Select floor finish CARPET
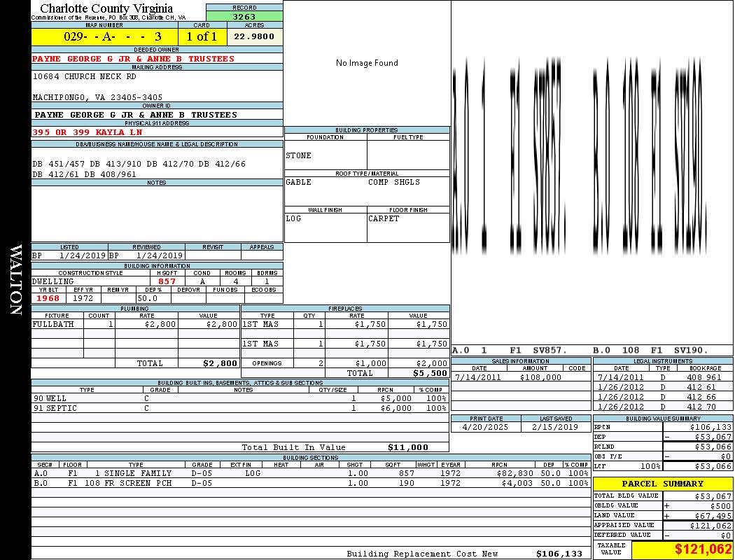This screenshot has height=560, width=735. pos(384,218)
